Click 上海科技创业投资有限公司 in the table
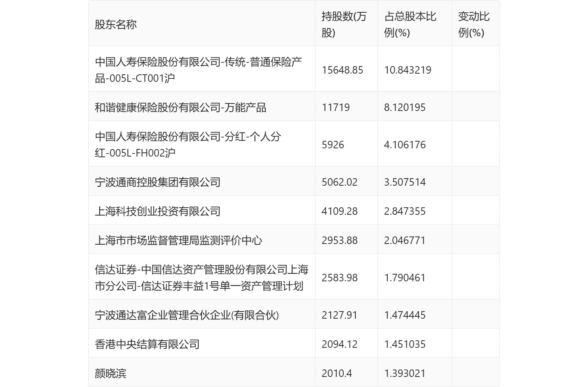Image resolution: width=588 pixels, height=387 pixels. pos(158,211)
